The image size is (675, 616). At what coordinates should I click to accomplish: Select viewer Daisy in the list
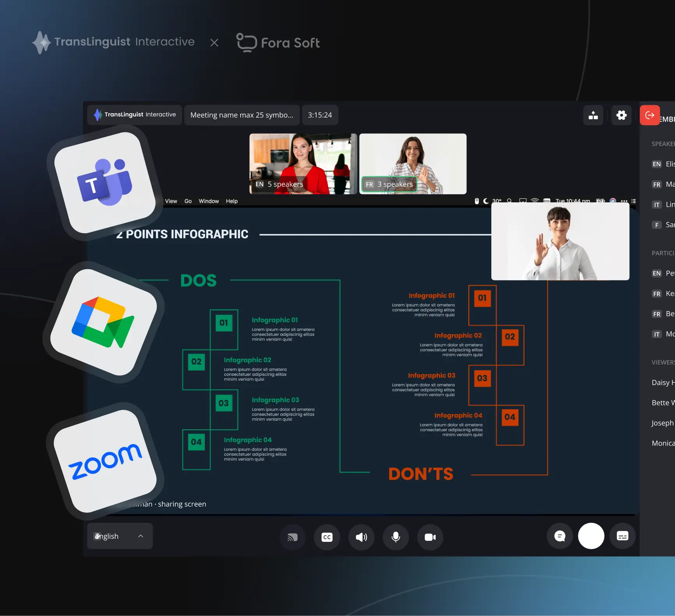663,382
